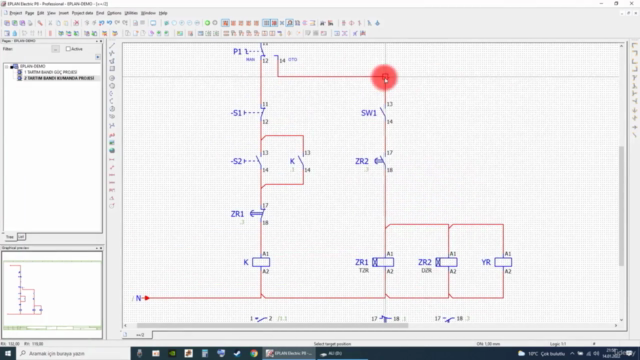Click the SW1 switch label

369,113
